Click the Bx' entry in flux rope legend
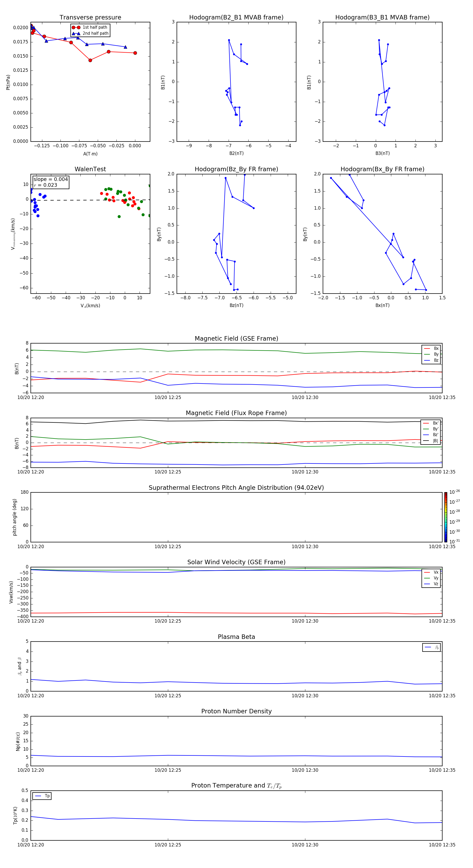Image resolution: width=473 pixels, height=868 pixels. point(431,423)
